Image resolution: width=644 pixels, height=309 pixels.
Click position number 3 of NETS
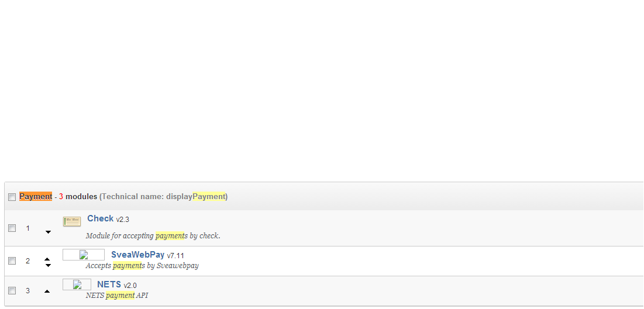(x=27, y=290)
